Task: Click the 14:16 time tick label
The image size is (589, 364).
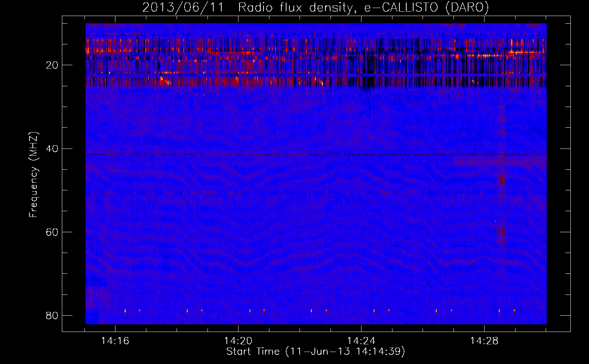Action: [x=115, y=341]
